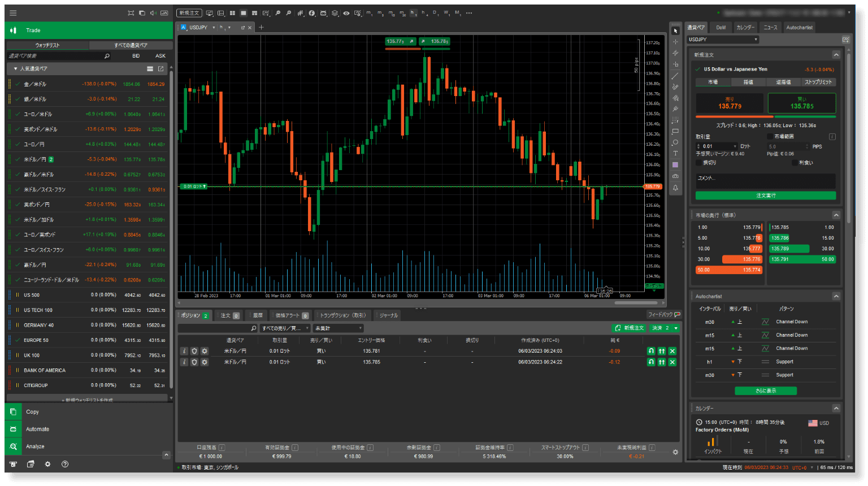Select the pencil freehand drawing tool
The height and width of the screenshot is (486, 868).
coord(675,86)
